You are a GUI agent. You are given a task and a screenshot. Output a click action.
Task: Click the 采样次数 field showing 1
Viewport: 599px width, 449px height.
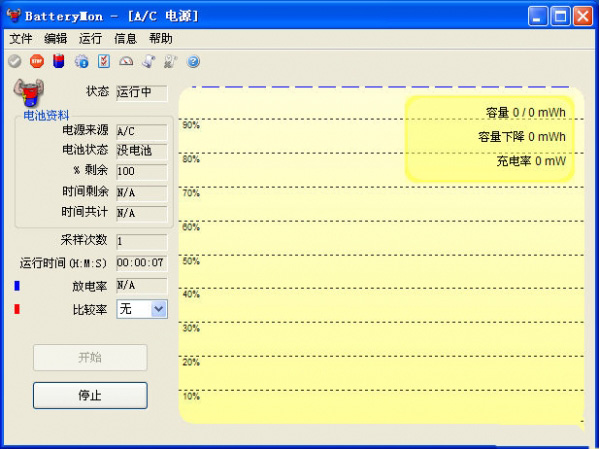(142, 242)
